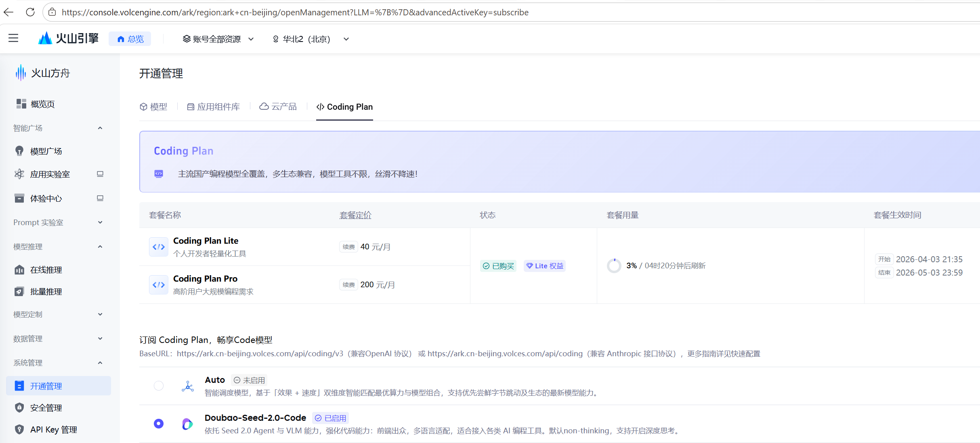This screenshot has height=443, width=980.
Task: Click the Coding Plan Pro plan name
Action: click(x=206, y=278)
